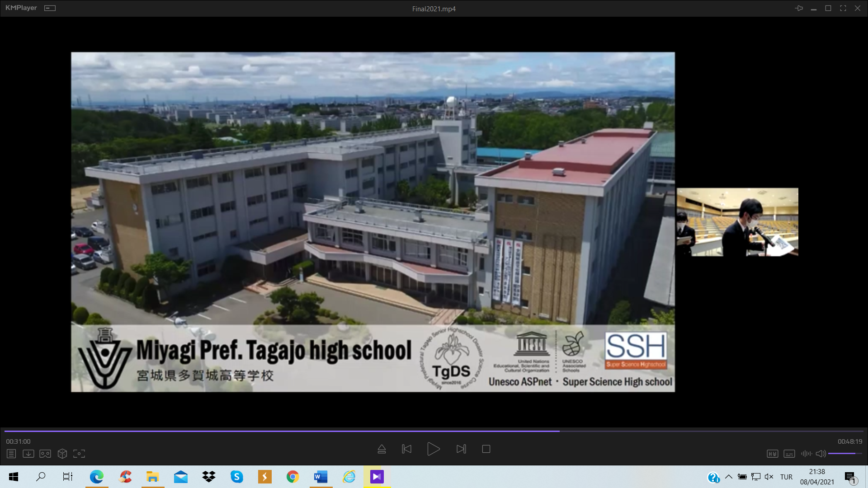This screenshot has width=868, height=488.
Task: Toggle HW hardware acceleration
Action: 772,454
